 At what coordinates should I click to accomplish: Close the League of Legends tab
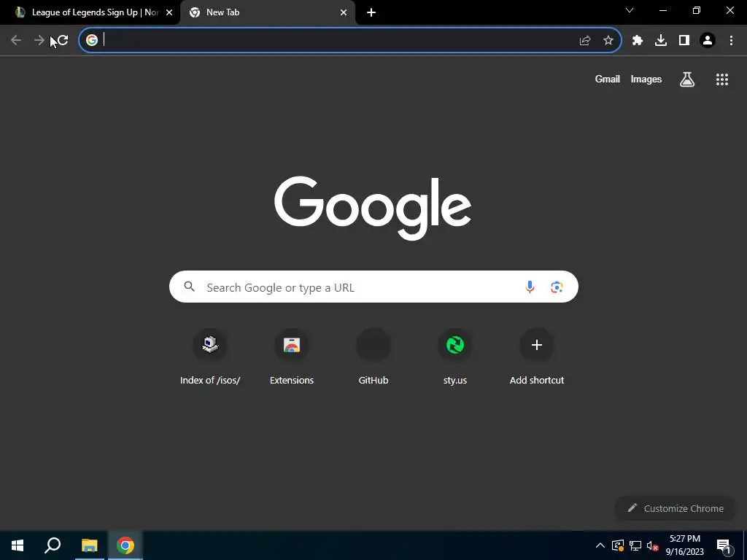point(169,12)
